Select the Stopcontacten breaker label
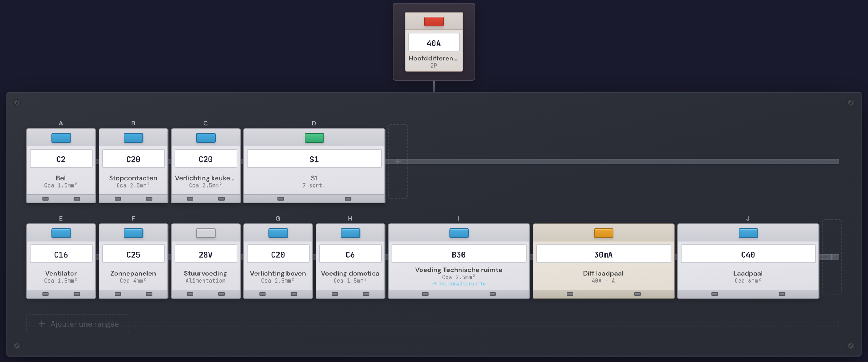Viewport: 868px width, 362px height. tap(133, 178)
